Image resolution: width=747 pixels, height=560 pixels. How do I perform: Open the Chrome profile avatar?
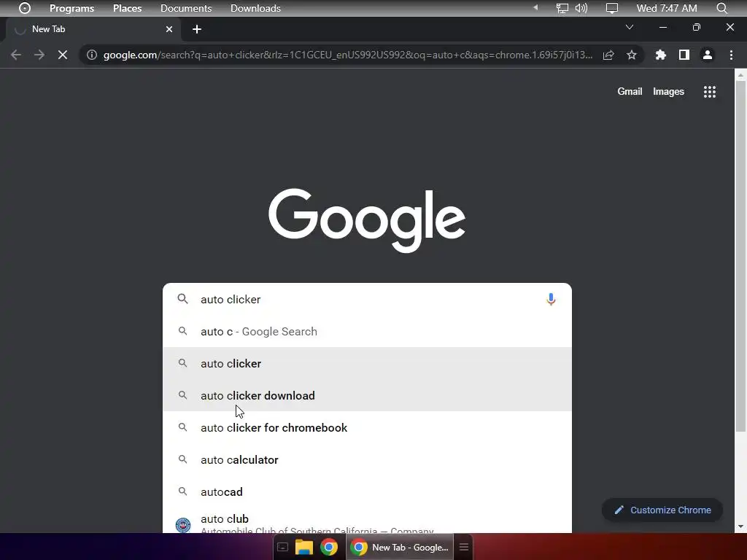pos(708,55)
